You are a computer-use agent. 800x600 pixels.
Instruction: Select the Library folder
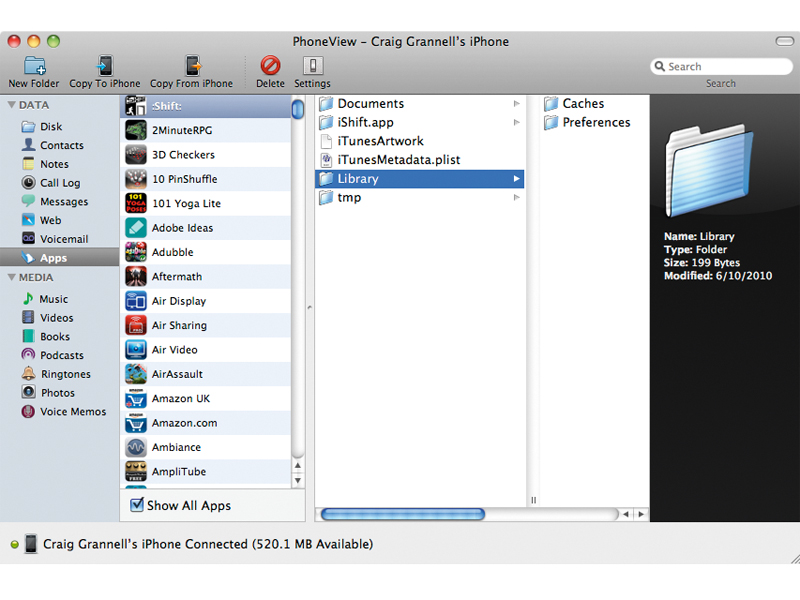pos(420,179)
